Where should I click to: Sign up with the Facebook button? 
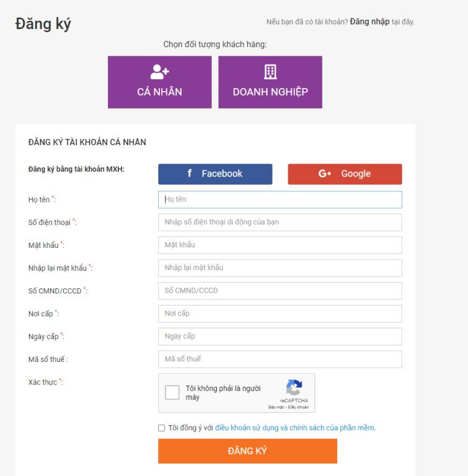tap(215, 174)
